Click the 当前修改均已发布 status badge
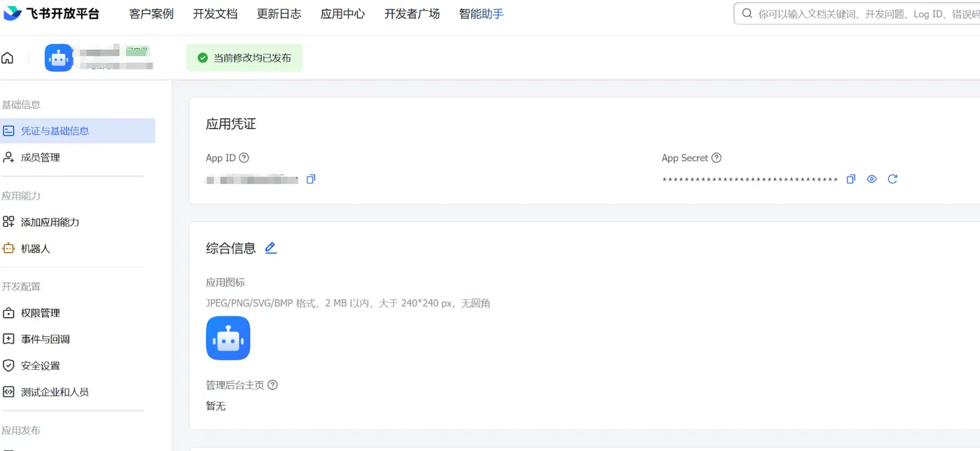This screenshot has width=980, height=451. 244,58
